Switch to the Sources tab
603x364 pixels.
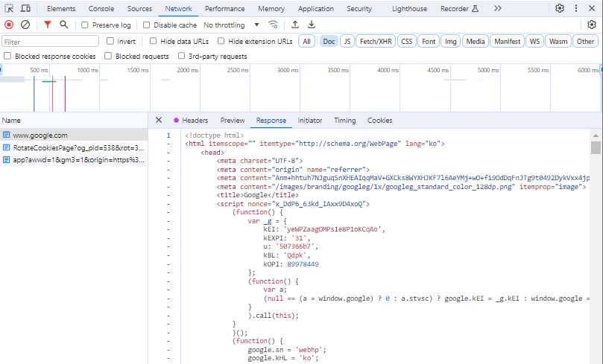pyautogui.click(x=139, y=8)
